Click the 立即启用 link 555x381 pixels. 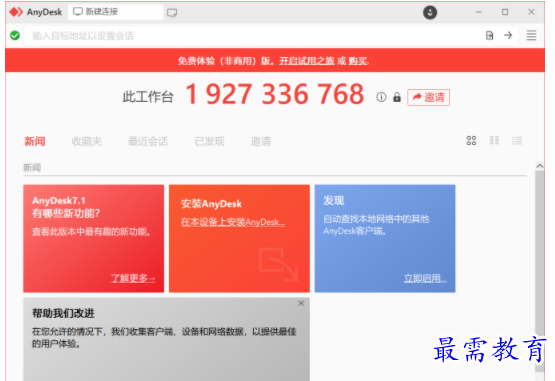coord(425,278)
